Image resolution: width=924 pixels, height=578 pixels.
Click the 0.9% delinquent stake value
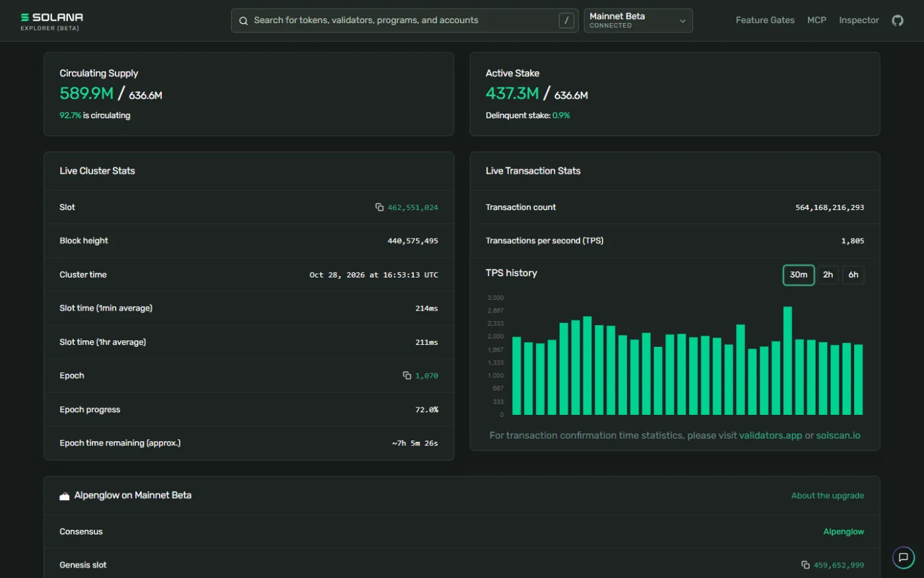(561, 116)
